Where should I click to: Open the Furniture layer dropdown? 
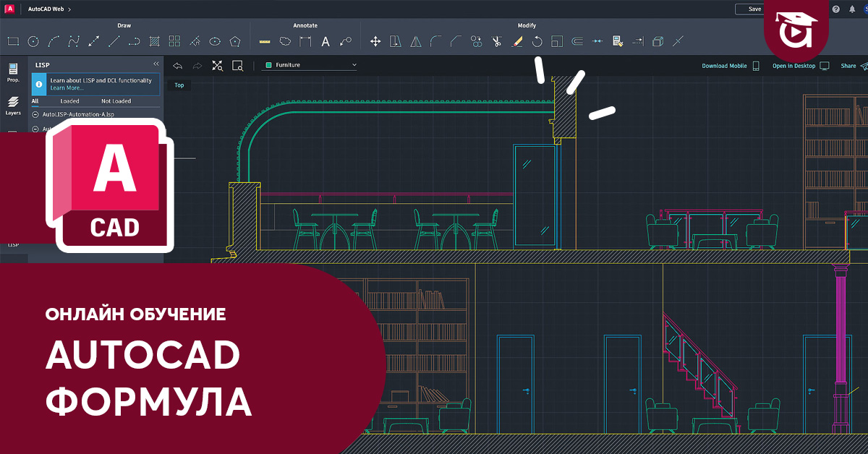(354, 65)
